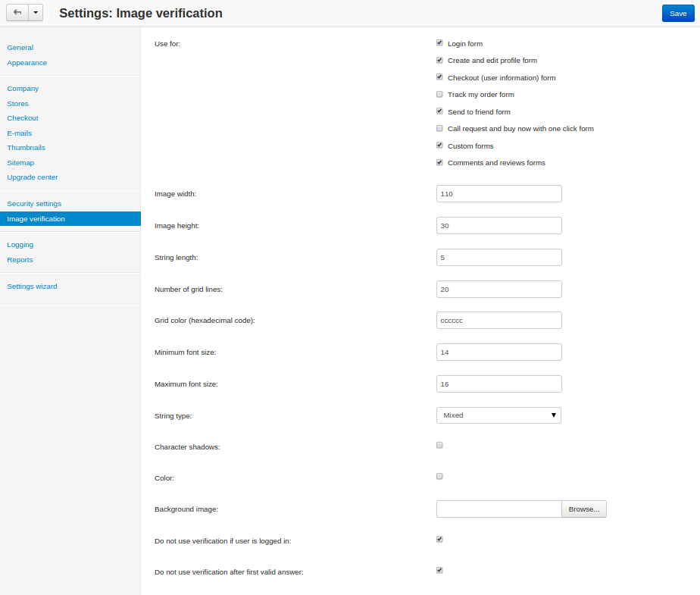
Task: Click into the Image width field
Action: point(499,194)
